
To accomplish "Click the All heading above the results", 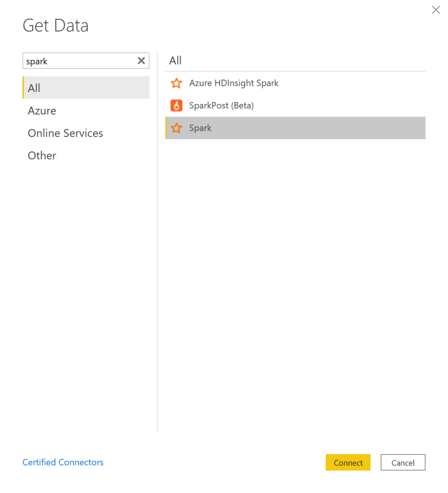I will [x=175, y=60].
